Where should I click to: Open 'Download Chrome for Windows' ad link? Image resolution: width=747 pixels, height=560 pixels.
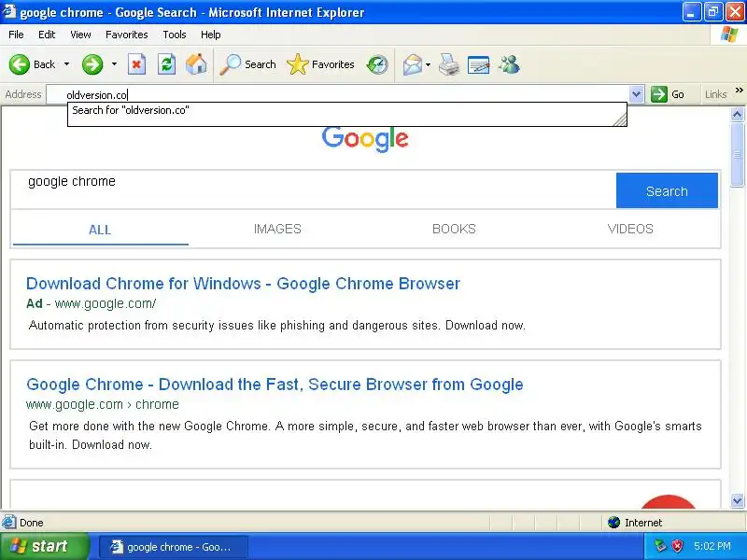tap(243, 284)
